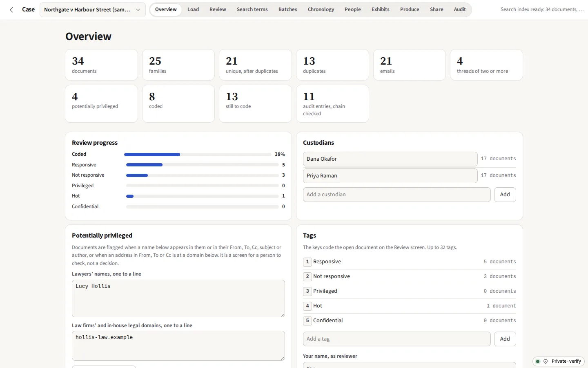Click the 11 audit entries card
This screenshot has height=368, width=588.
(x=332, y=104)
